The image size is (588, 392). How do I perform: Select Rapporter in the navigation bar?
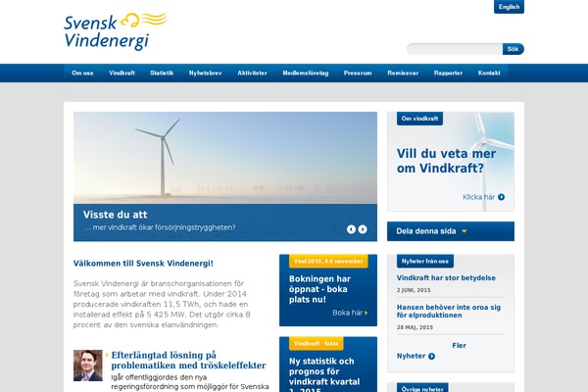click(x=448, y=73)
